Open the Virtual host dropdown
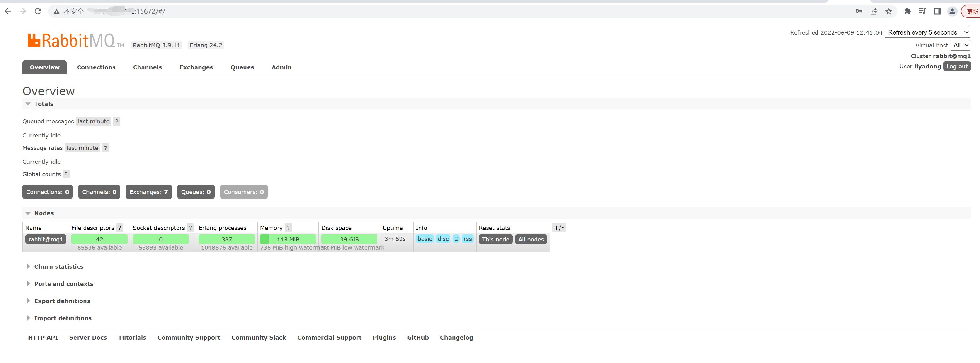The image size is (980, 363). (x=960, y=45)
